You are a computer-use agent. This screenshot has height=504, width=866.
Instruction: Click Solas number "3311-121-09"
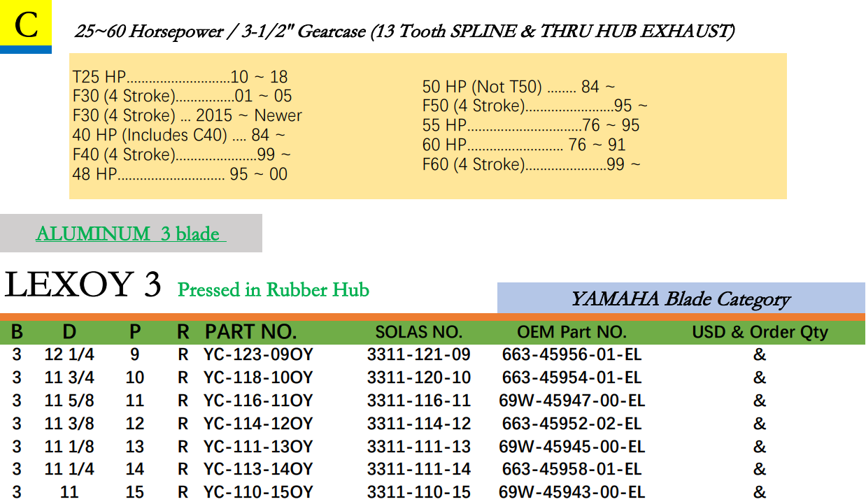(x=419, y=354)
